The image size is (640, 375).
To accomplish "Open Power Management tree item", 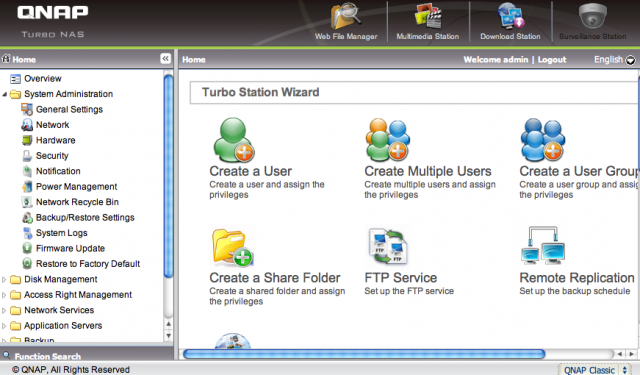I will pyautogui.click(x=76, y=186).
